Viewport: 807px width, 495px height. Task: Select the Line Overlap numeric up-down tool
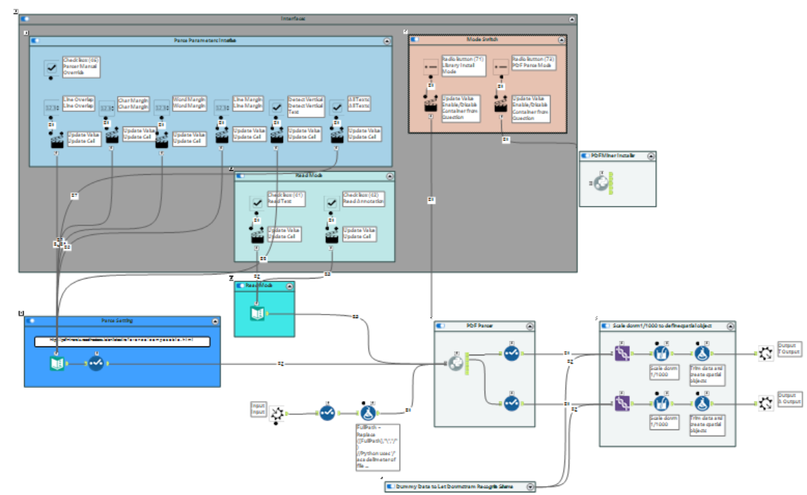click(x=51, y=108)
